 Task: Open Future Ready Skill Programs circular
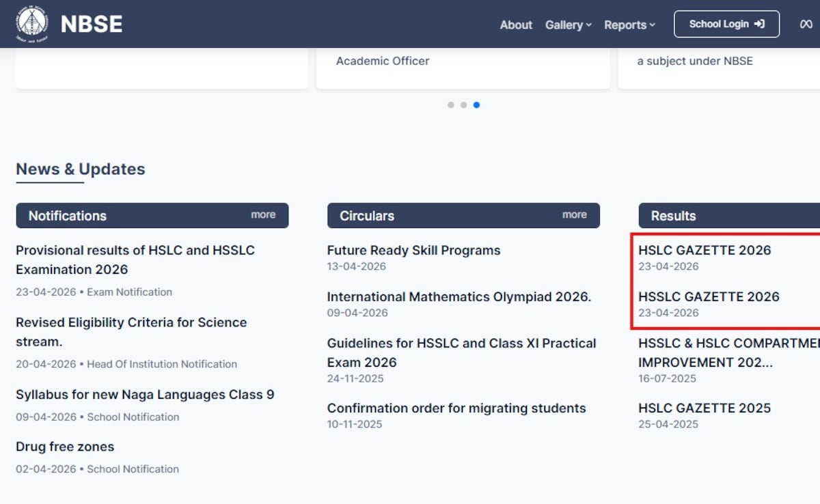pos(413,250)
